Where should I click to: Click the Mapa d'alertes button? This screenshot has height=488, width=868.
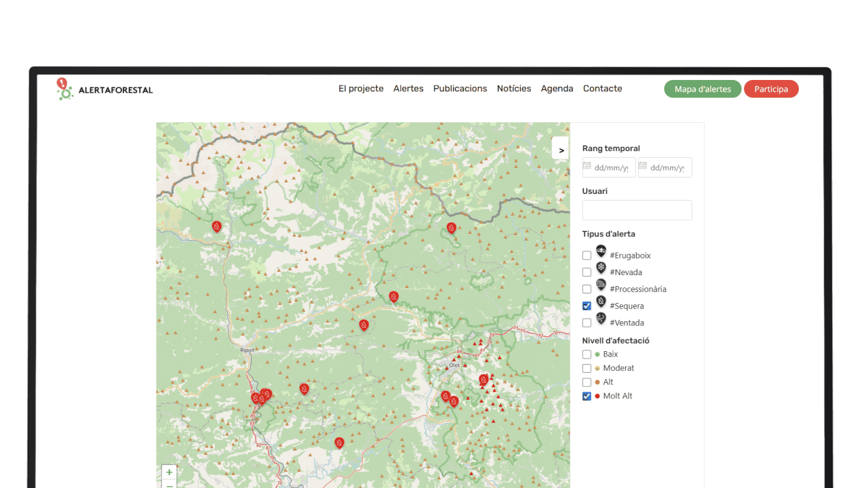coord(703,89)
